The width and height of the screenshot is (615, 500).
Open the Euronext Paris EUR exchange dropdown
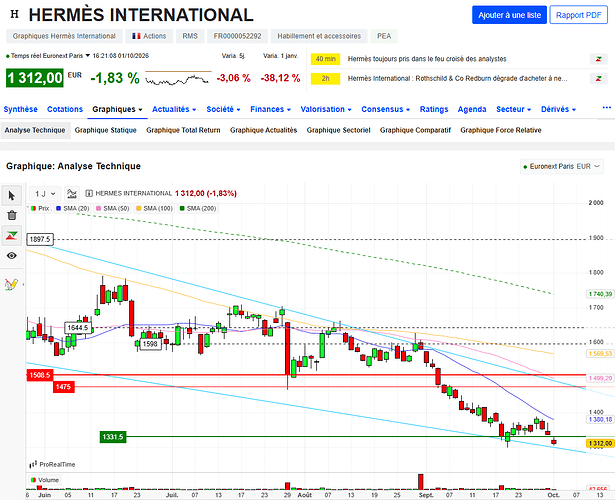pyautogui.click(x=562, y=166)
